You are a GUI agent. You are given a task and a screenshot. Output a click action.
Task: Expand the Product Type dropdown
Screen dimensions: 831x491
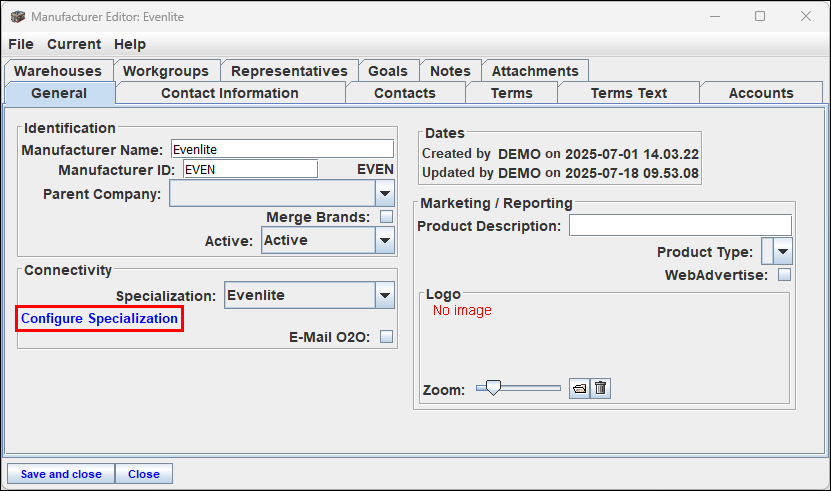coord(783,251)
